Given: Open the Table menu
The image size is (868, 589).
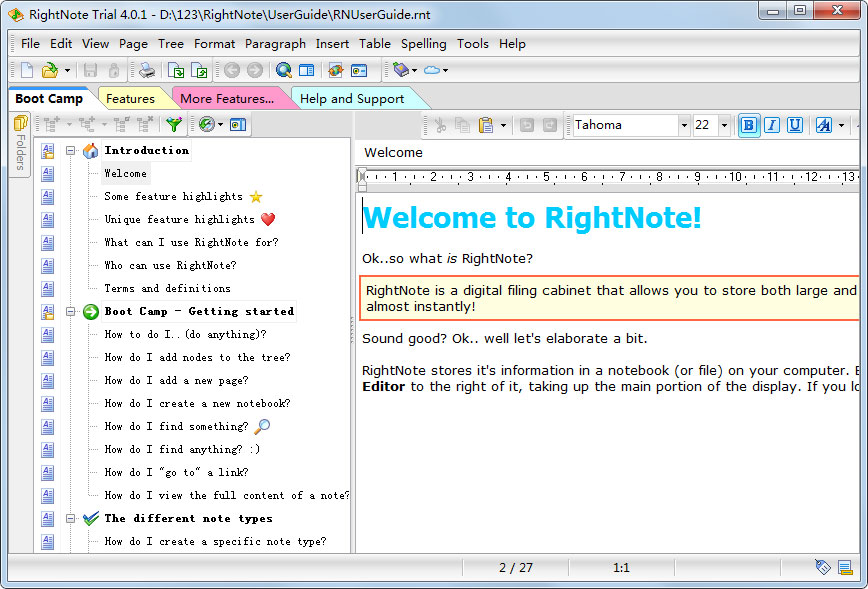Looking at the screenshot, I should click(x=375, y=44).
